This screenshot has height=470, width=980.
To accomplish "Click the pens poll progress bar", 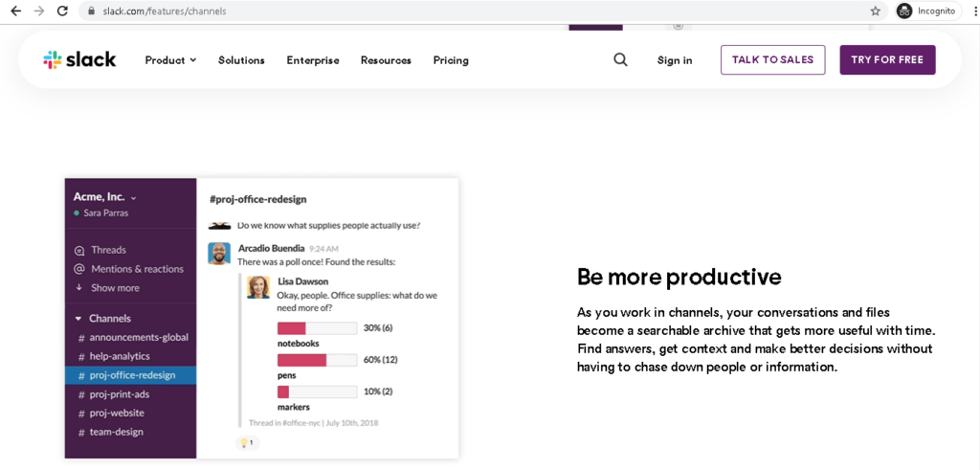I will point(317,360).
